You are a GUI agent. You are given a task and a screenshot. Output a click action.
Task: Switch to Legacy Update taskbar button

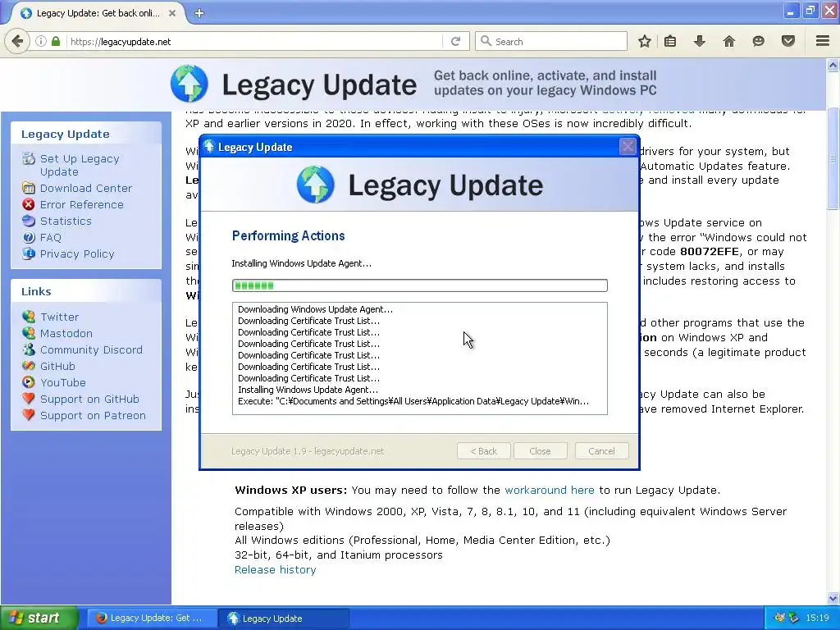(283, 619)
